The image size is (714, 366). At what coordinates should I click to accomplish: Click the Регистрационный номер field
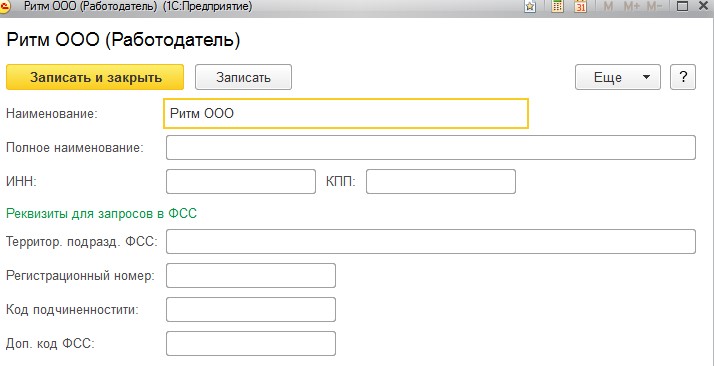pyautogui.click(x=251, y=275)
